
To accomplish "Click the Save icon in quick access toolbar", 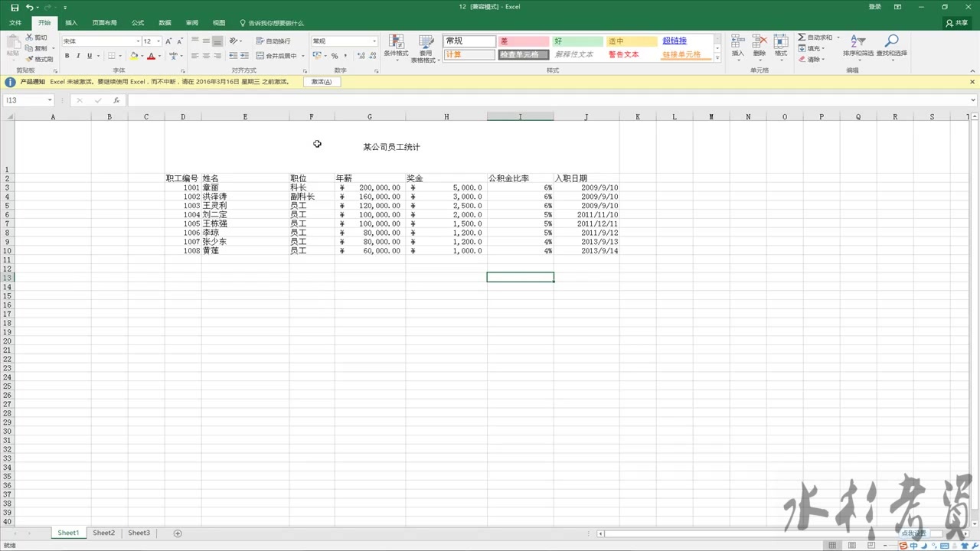I will (15, 7).
